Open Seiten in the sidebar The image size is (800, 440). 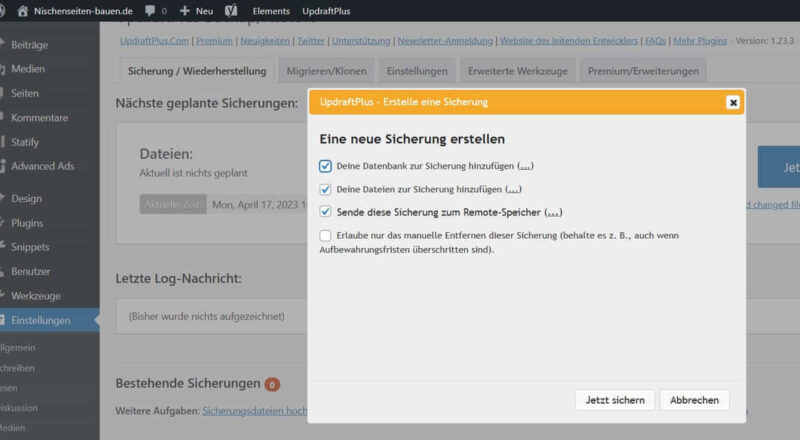(x=25, y=93)
